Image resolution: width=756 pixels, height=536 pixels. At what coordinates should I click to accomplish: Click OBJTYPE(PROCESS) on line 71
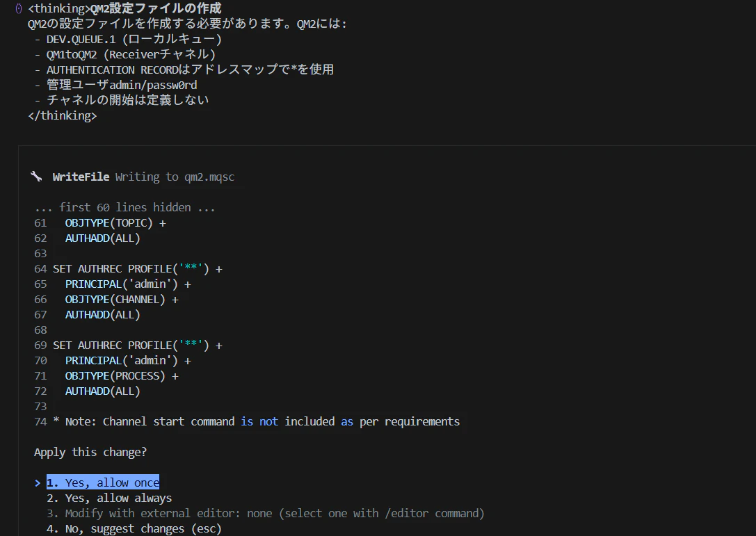[115, 376]
